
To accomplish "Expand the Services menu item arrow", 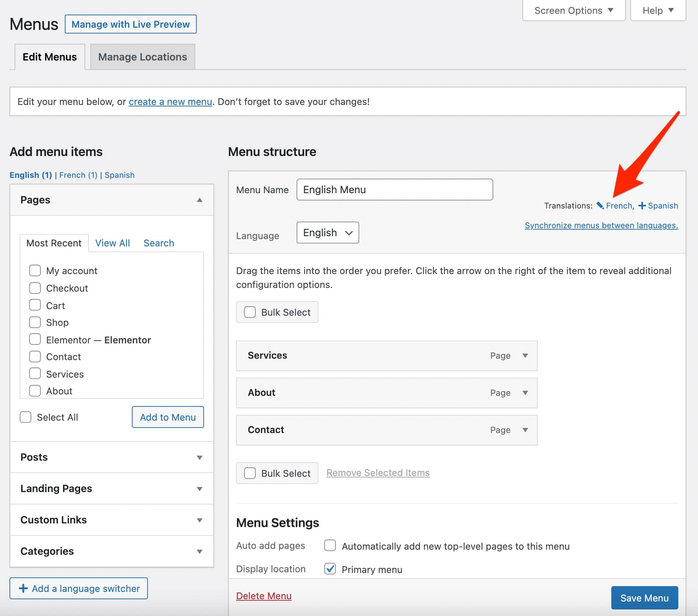I will [x=525, y=356].
